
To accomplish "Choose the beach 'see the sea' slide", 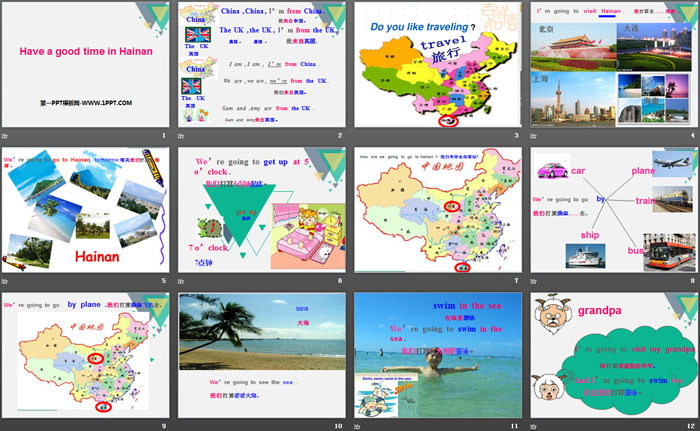I will 262,355.
